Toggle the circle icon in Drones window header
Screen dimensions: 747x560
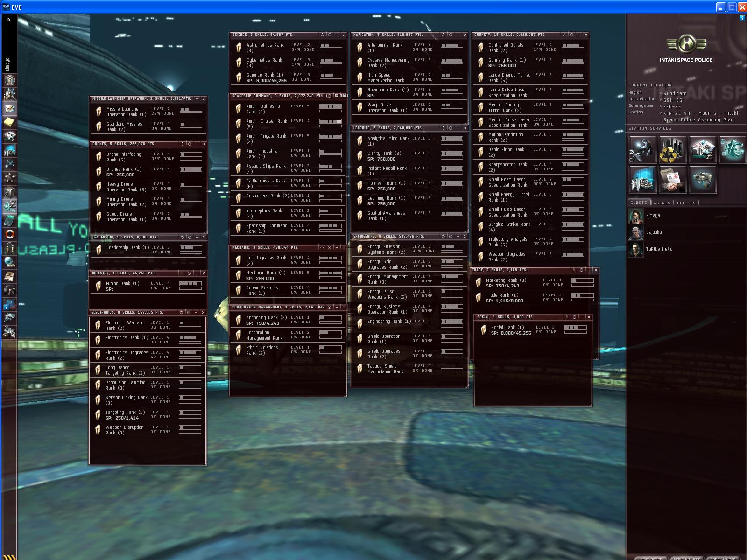[190, 144]
